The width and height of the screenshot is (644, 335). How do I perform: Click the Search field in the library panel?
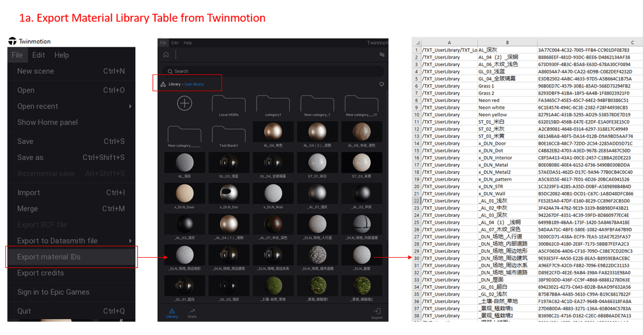pos(273,71)
